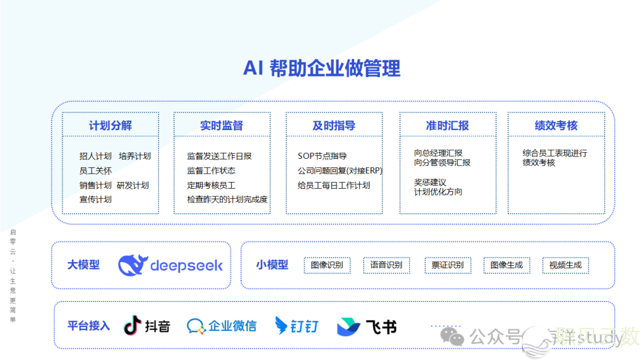Click the SOP节点指导 list item
Screen dimensions: 644x363
click(322, 156)
